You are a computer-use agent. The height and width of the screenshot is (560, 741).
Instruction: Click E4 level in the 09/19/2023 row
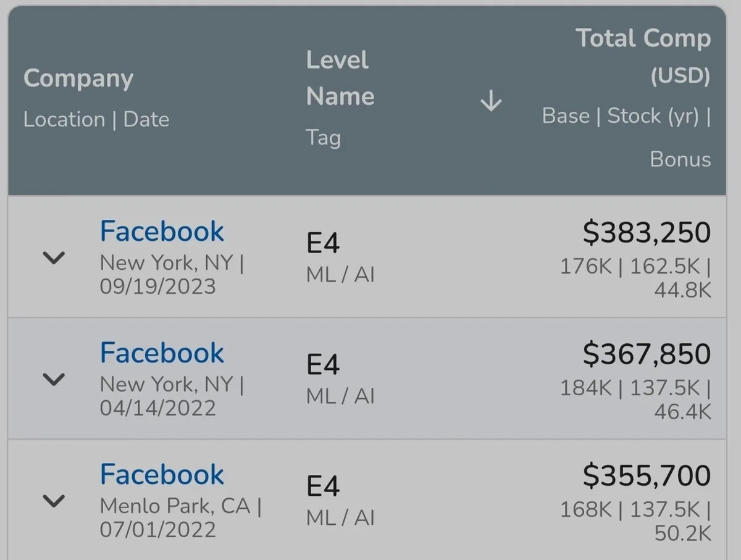[x=323, y=244]
